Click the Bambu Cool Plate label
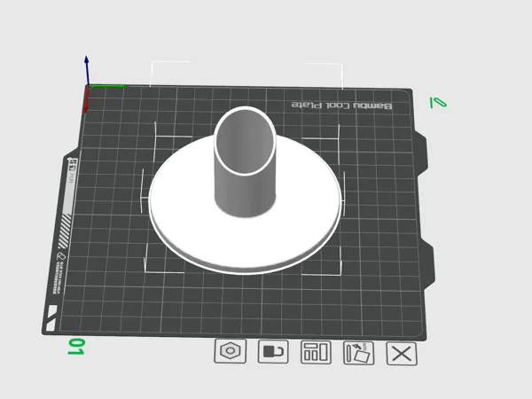 click(341, 106)
